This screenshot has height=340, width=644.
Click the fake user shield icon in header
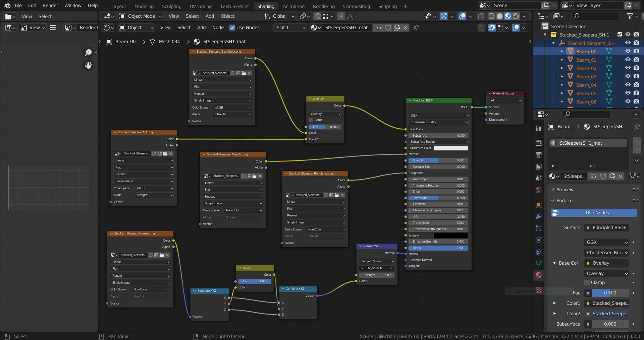[x=388, y=27]
